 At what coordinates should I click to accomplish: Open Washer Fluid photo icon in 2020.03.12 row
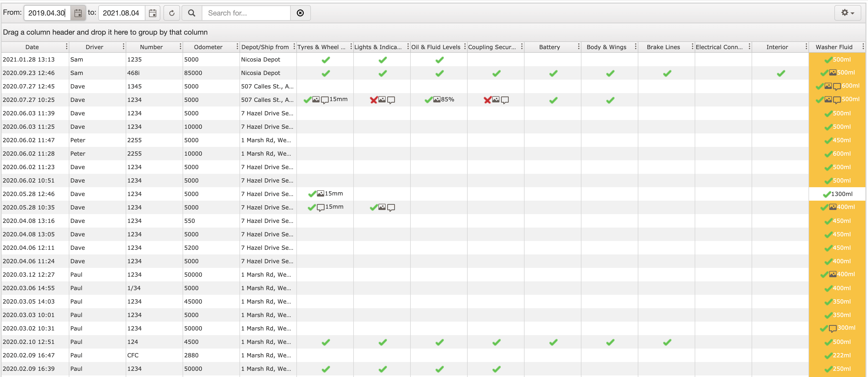pos(833,274)
